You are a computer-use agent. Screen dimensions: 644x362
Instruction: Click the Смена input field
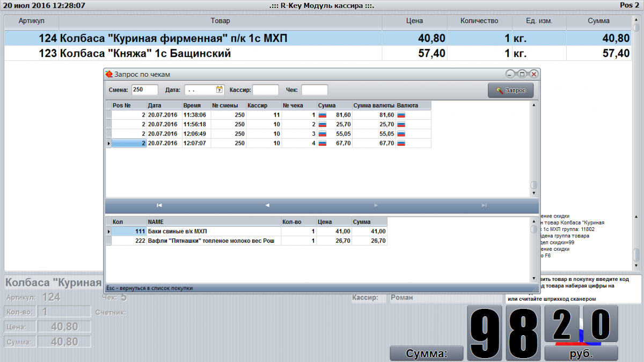pos(144,90)
